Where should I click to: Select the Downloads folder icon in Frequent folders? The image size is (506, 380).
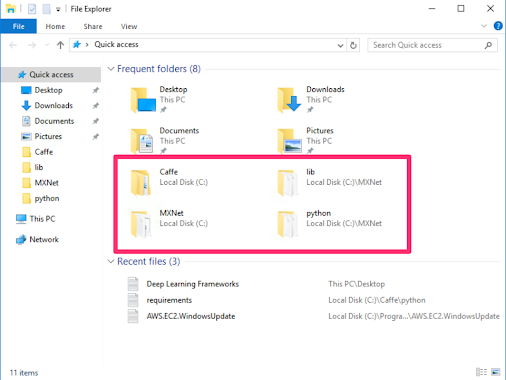point(289,100)
